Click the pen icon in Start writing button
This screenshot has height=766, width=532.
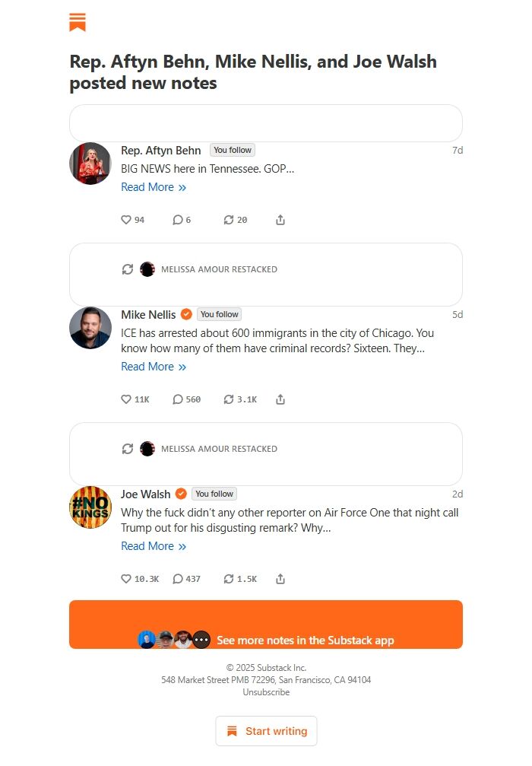[231, 730]
